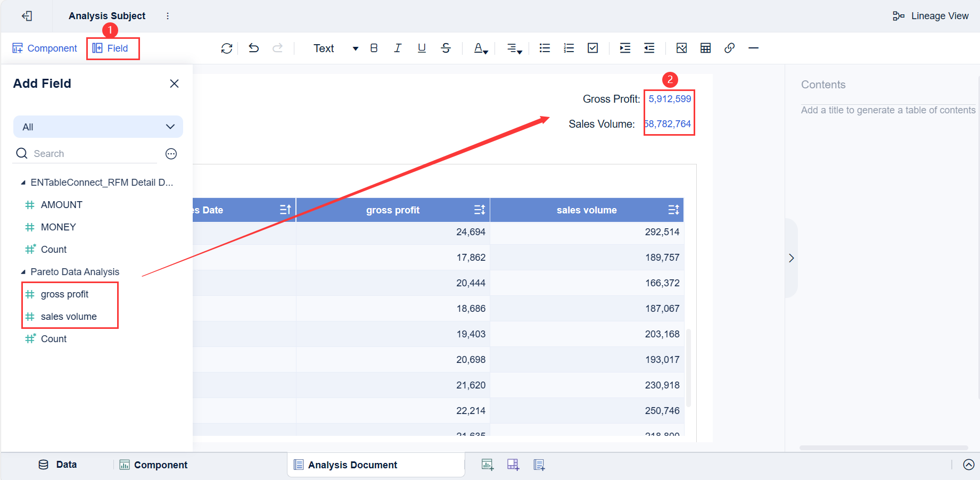Increase paragraph indentation
The image size is (980, 480).
pyautogui.click(x=624, y=48)
